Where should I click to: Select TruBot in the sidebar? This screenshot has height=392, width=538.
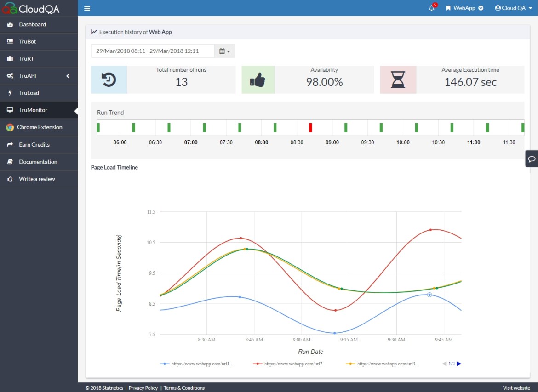click(27, 41)
